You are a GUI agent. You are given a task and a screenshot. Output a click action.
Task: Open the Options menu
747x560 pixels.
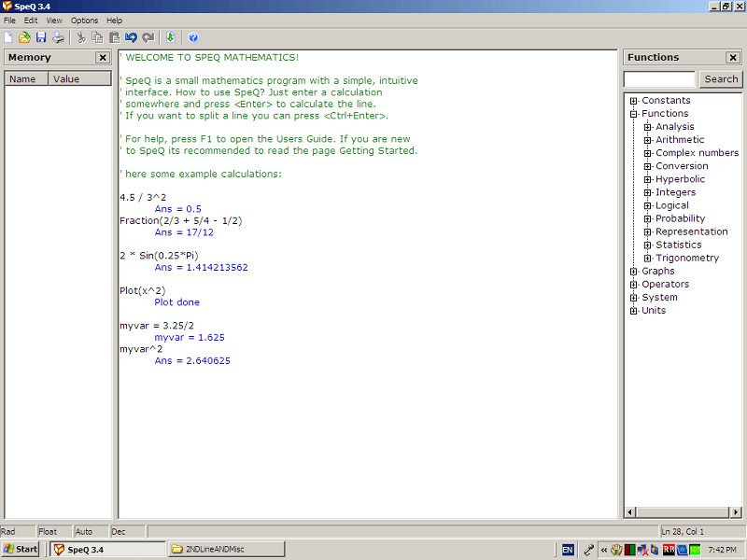84,20
